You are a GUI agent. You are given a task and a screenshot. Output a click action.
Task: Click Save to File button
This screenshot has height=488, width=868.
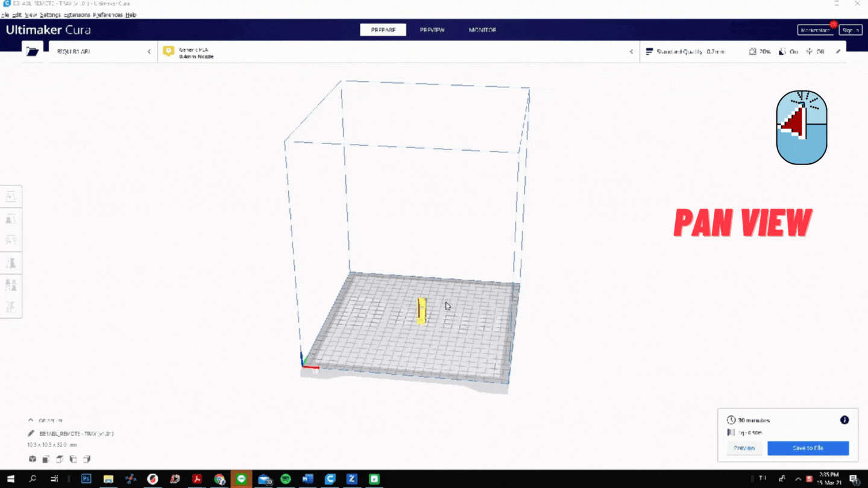pos(808,448)
